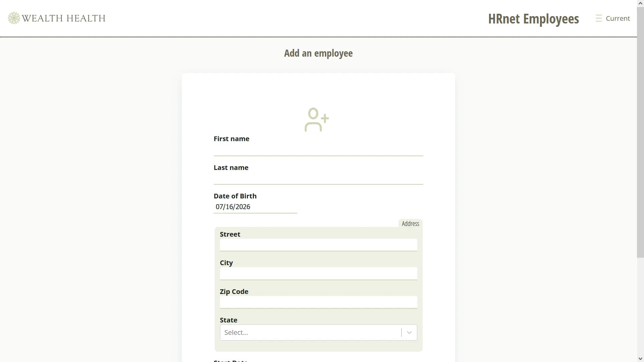Open the Current employees list link
Screen dimensions: 644x362
[x=612, y=18]
